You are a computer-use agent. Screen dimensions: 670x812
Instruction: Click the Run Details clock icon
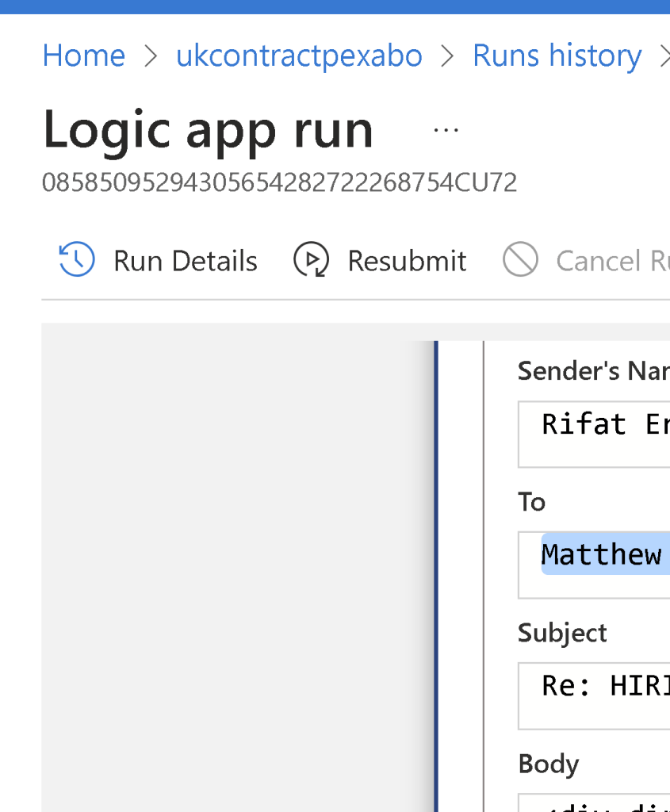coord(77,259)
